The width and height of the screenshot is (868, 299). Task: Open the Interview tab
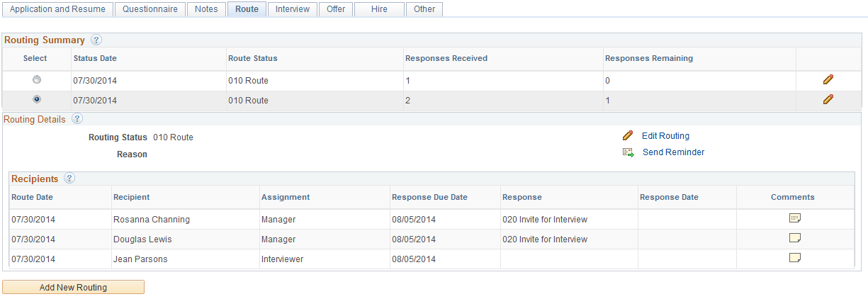click(x=293, y=9)
